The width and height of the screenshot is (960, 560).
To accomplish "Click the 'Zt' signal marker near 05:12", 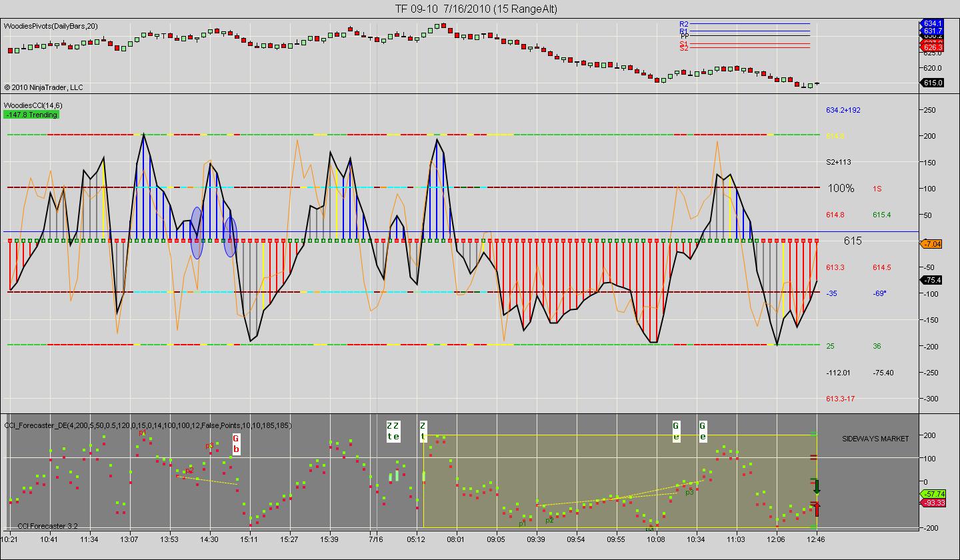I will tap(423, 431).
